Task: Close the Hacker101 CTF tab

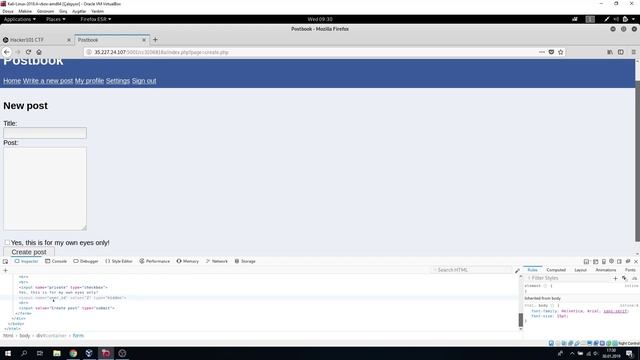Action: pyautogui.click(x=69, y=40)
